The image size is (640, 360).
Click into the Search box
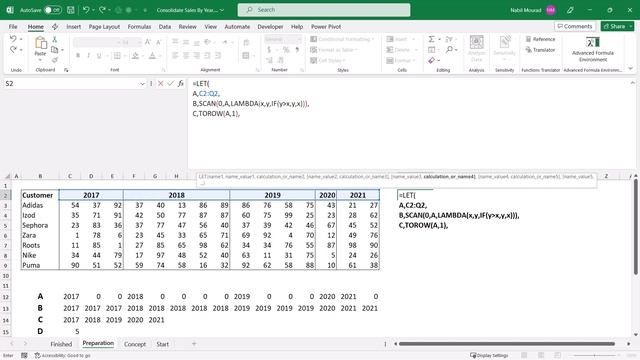coord(324,10)
